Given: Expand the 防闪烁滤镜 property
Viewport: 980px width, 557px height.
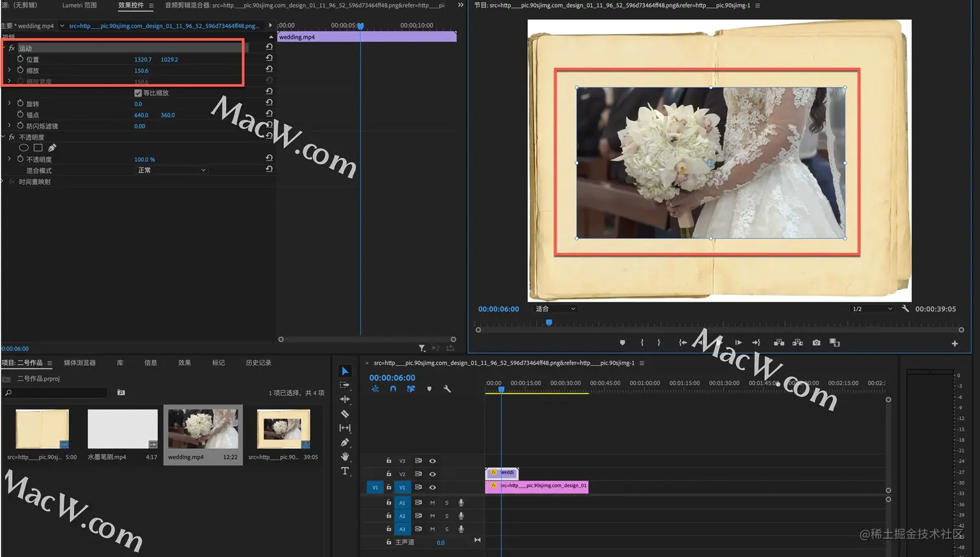Looking at the screenshot, I should pyautogui.click(x=9, y=126).
